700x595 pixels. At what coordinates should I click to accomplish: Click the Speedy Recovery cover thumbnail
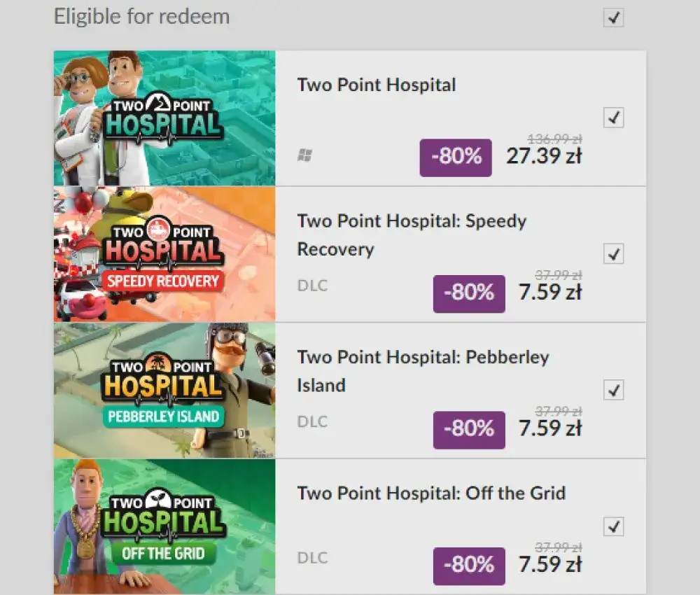[164, 254]
